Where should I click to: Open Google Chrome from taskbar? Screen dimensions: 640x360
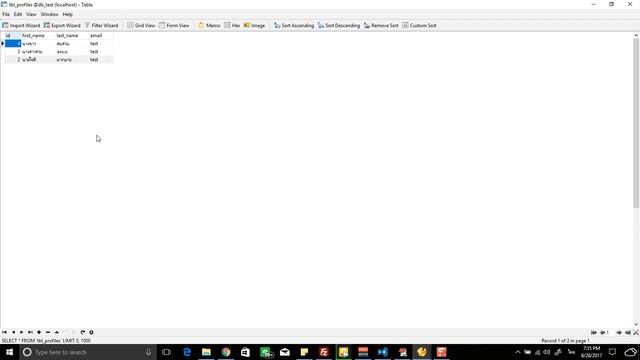226,352
